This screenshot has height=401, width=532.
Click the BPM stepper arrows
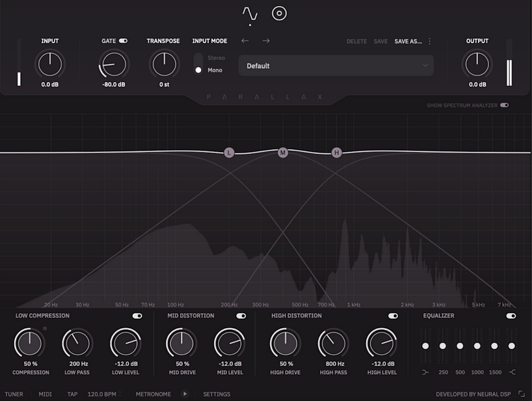pos(120,394)
